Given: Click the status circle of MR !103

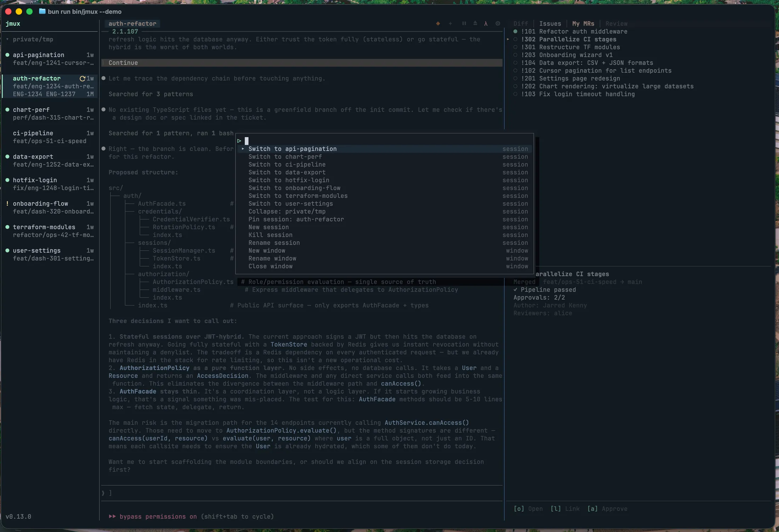Looking at the screenshot, I should pos(515,94).
